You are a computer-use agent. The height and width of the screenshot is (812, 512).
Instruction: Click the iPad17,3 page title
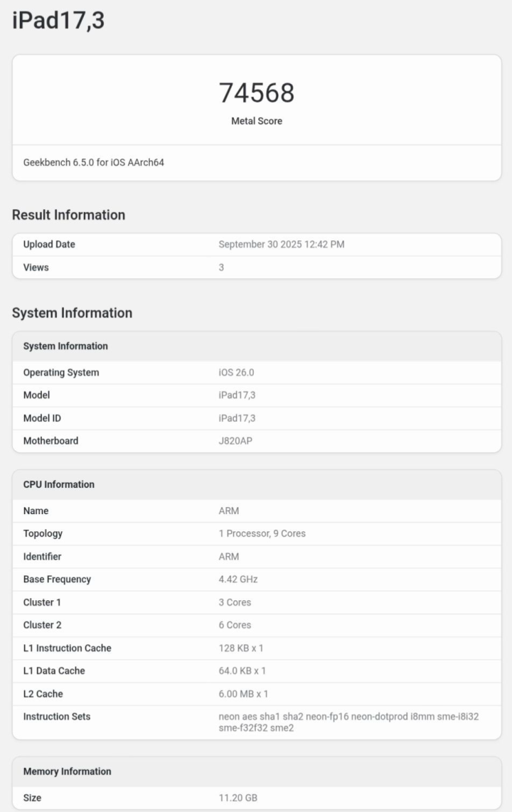point(58,21)
